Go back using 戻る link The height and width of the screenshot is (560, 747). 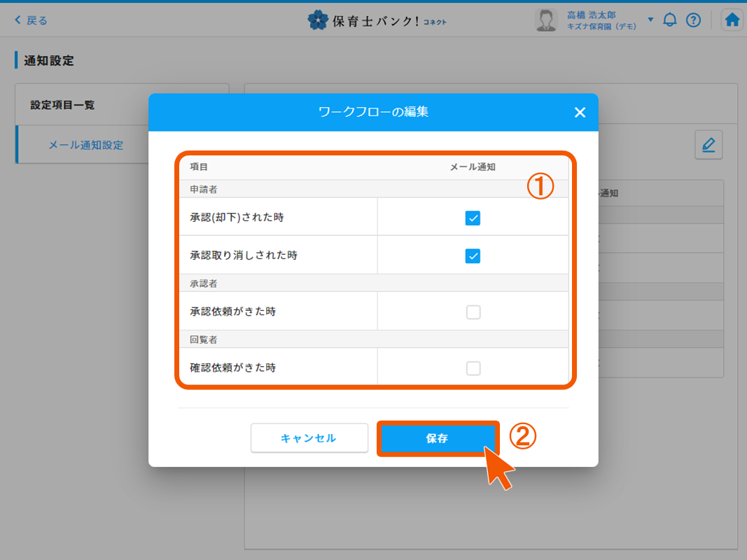tap(32, 20)
